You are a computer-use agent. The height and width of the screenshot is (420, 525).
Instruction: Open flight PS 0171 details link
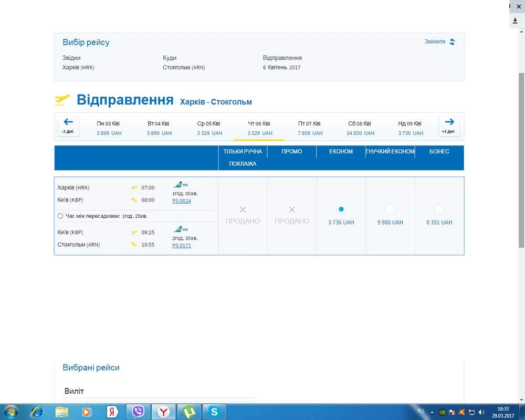(182, 246)
